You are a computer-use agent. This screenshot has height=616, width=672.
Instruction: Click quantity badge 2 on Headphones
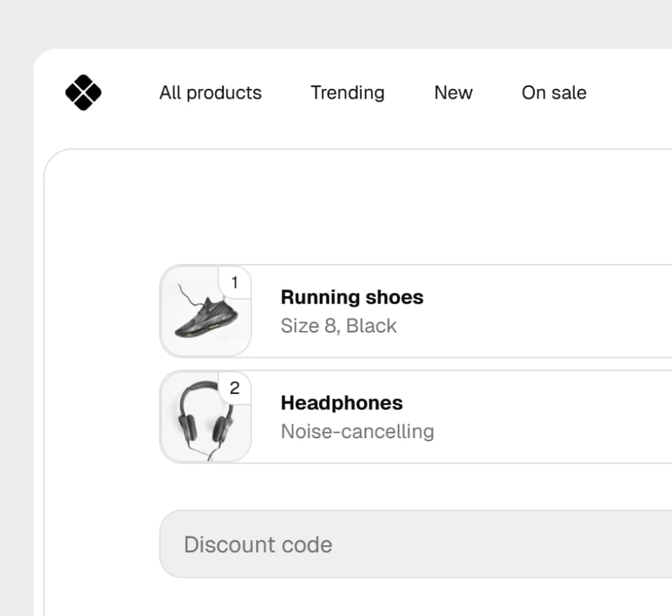(235, 388)
